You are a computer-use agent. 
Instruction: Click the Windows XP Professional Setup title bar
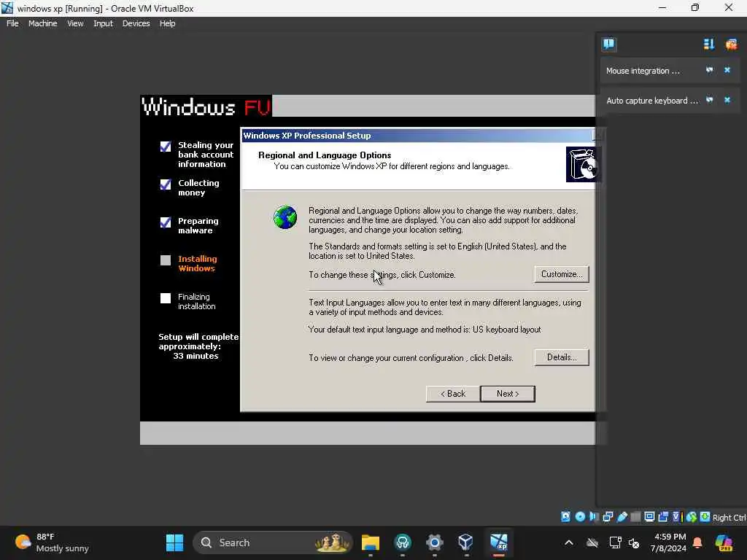418,136
